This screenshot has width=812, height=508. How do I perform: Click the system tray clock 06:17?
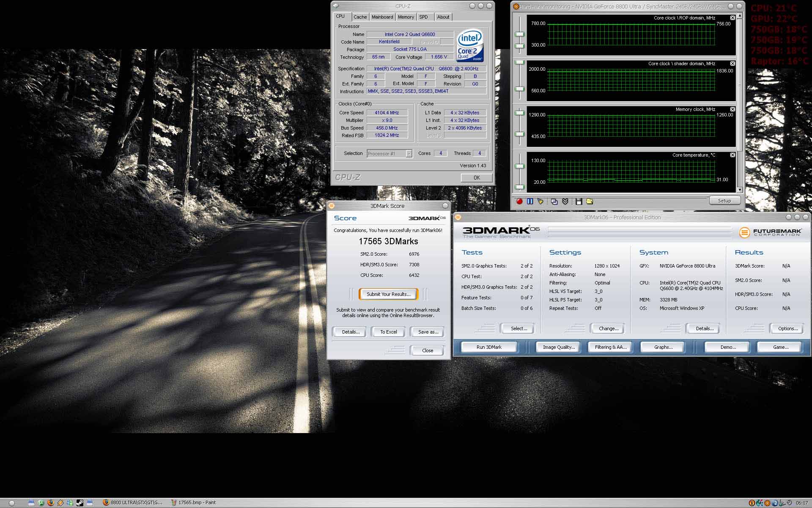pos(802,503)
